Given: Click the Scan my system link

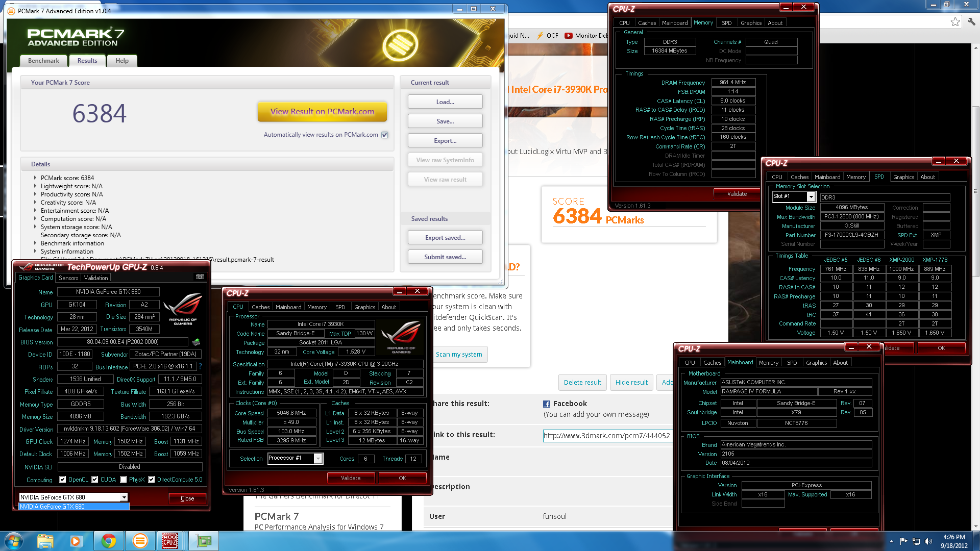Looking at the screenshot, I should (x=459, y=355).
